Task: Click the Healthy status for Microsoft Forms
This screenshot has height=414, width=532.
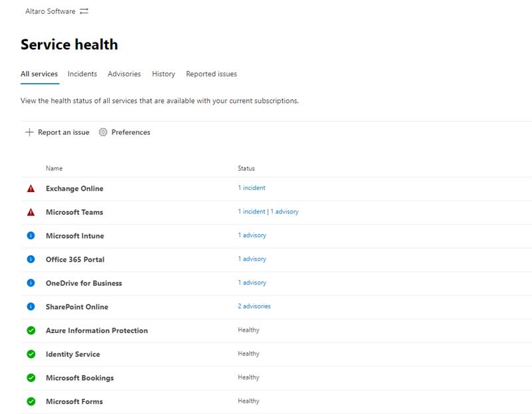Action: [249, 401]
